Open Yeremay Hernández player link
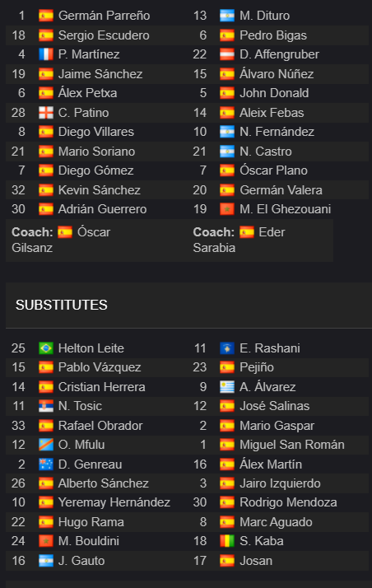 (x=114, y=502)
